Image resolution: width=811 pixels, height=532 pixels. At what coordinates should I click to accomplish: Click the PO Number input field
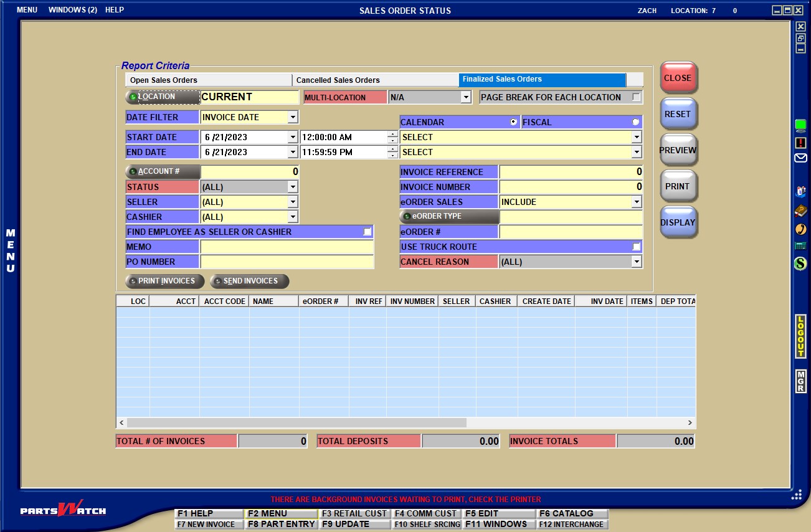pyautogui.click(x=287, y=262)
